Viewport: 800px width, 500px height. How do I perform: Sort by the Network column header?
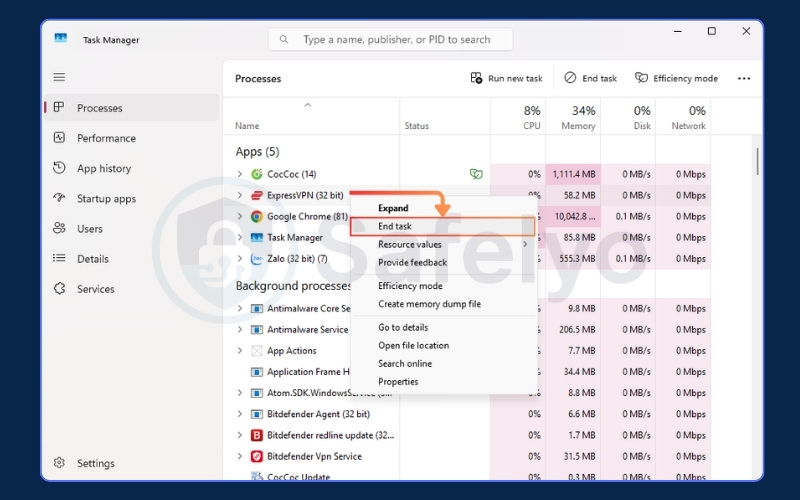(688, 126)
